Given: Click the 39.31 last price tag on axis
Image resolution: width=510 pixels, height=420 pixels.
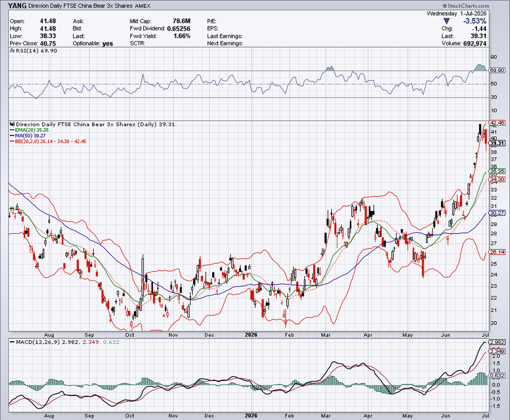Looking at the screenshot, I should (x=497, y=144).
